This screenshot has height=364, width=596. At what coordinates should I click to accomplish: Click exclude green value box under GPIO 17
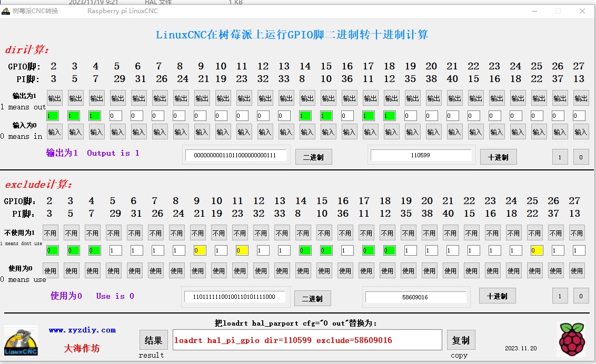(369, 250)
